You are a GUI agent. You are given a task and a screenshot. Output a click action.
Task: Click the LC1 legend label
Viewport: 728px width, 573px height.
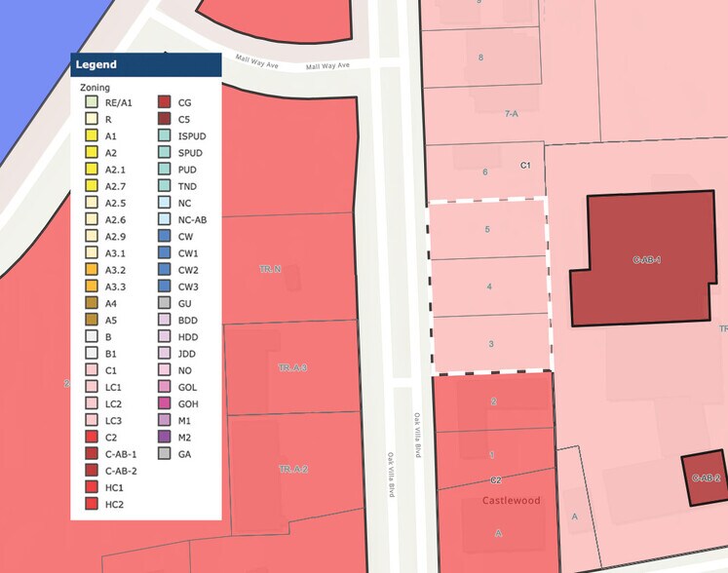click(113, 387)
